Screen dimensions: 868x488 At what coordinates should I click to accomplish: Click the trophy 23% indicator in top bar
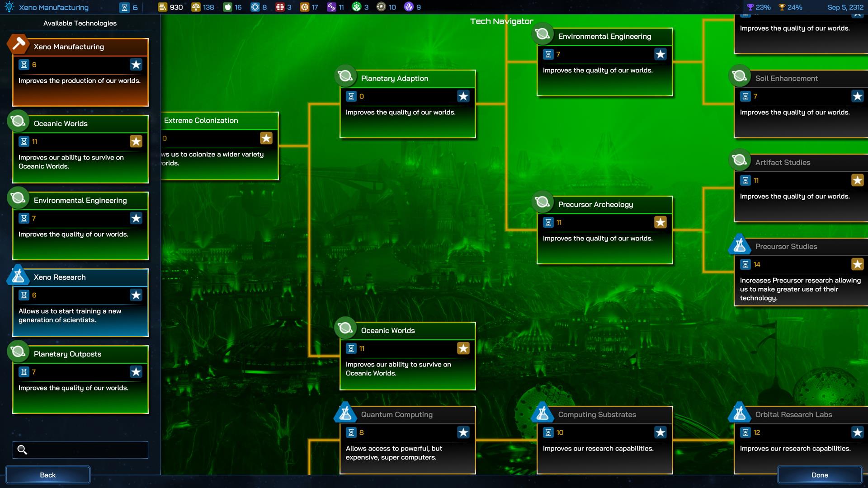point(759,7)
